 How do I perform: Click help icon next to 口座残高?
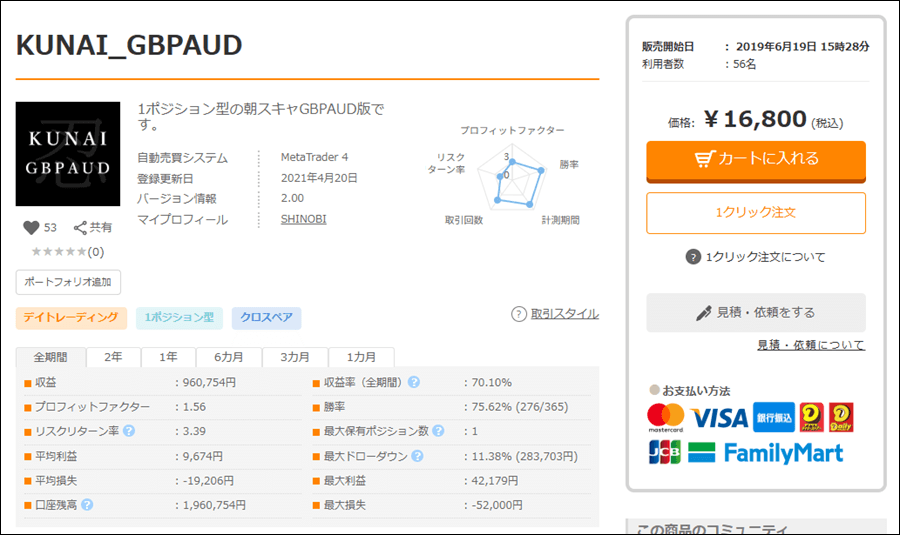tap(87, 506)
